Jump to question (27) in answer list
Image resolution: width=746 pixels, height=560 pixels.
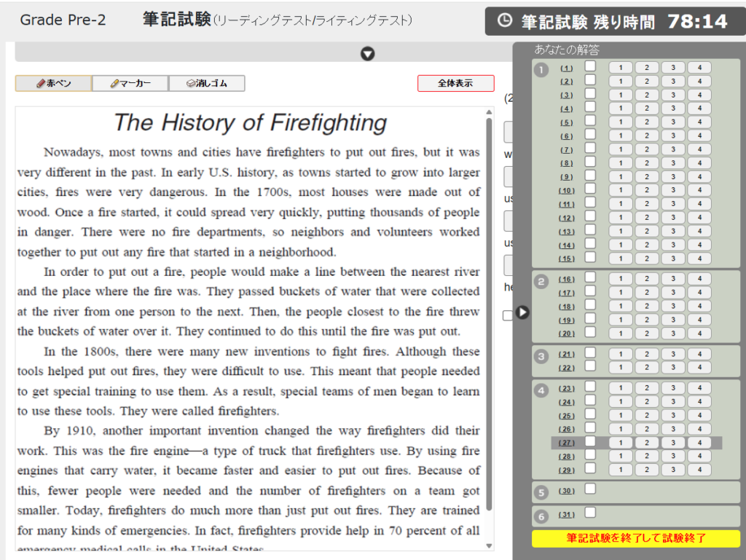[x=566, y=443]
